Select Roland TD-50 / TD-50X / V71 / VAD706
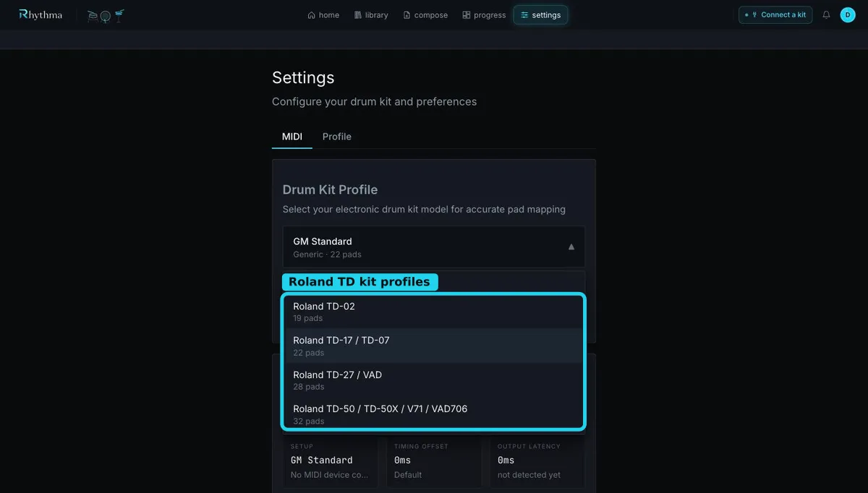Image resolution: width=868 pixels, height=493 pixels. pos(434,414)
